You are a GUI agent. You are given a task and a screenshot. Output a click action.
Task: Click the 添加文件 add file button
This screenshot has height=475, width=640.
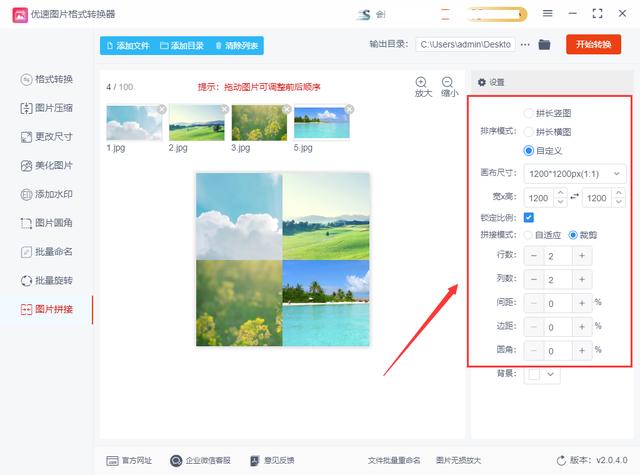(128, 46)
